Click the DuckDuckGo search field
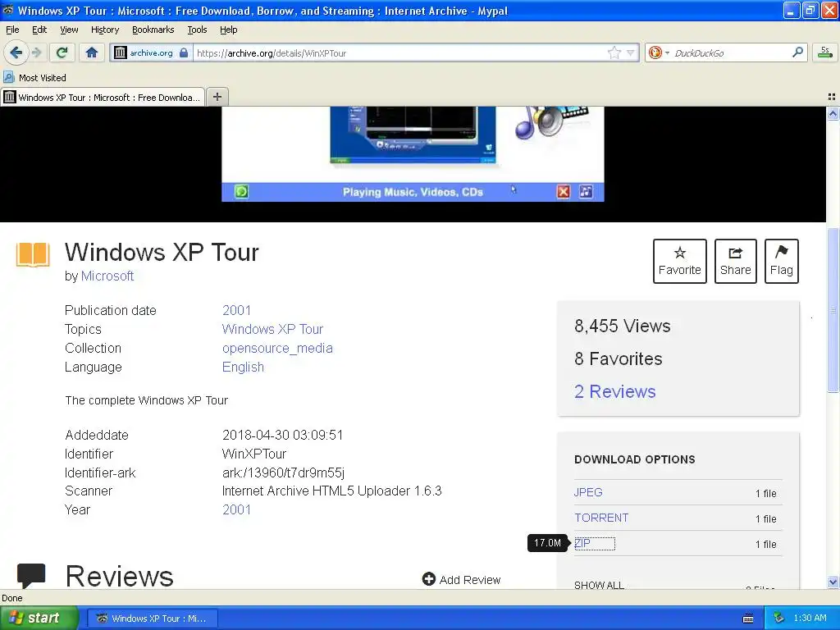840x630 pixels. (729, 52)
